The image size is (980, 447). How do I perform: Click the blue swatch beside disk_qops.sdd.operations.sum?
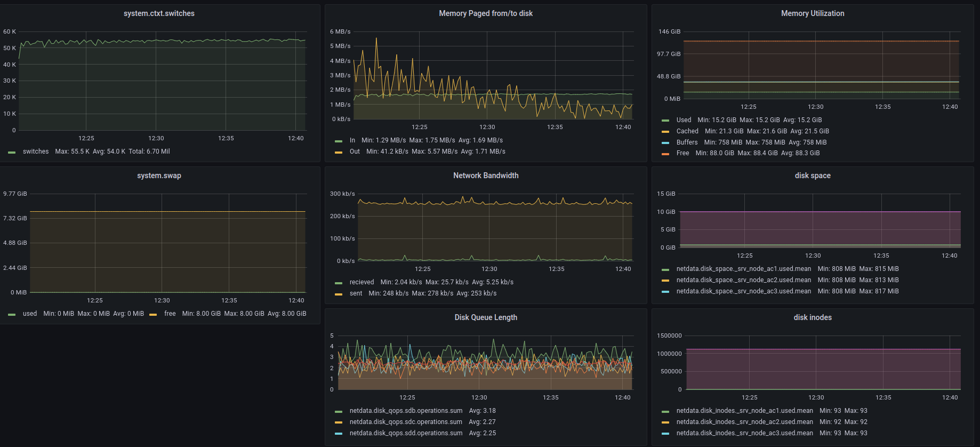(338, 434)
